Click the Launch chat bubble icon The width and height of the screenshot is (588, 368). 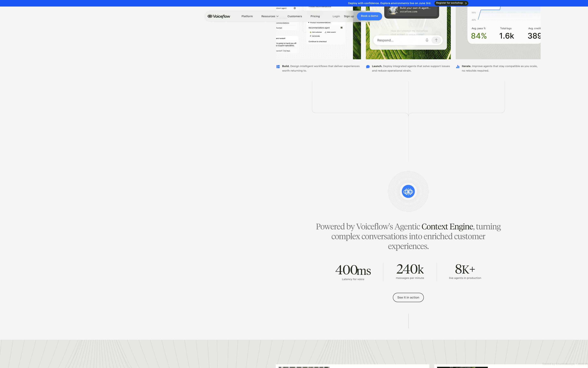click(x=368, y=67)
